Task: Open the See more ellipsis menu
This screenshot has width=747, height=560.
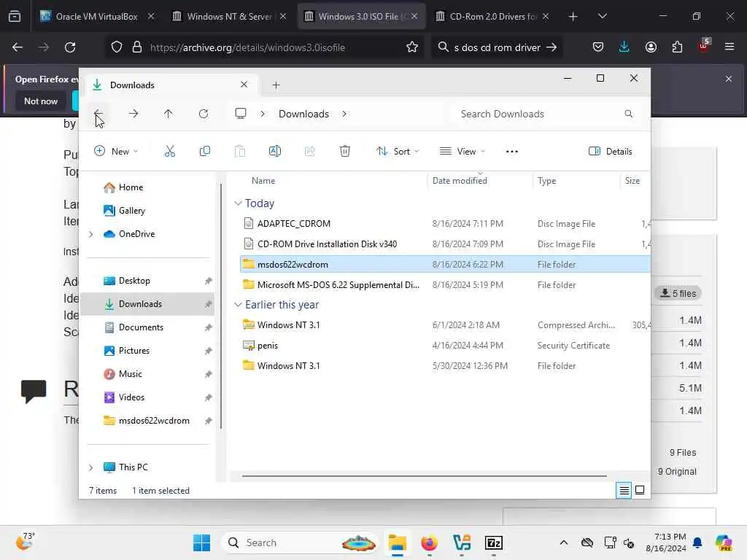Action: click(511, 152)
